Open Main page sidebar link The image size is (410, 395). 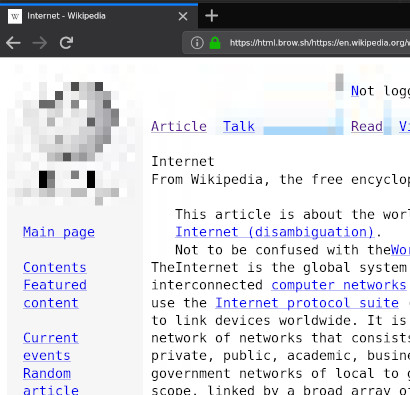pos(59,232)
